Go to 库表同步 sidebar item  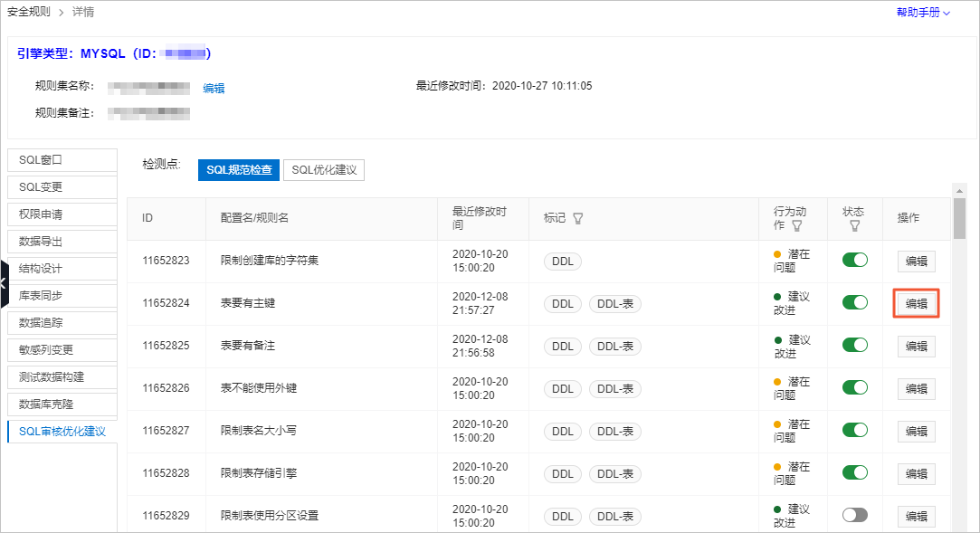pos(62,296)
